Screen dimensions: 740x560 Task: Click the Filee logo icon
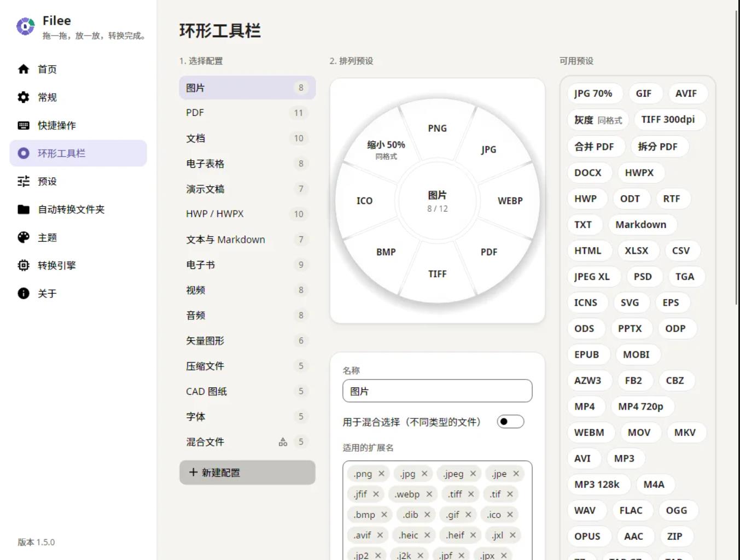click(x=25, y=26)
